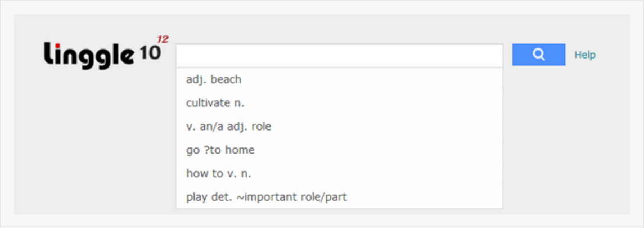
Task: Choose the 'how to v. n.' suggestion
Action: (219, 174)
